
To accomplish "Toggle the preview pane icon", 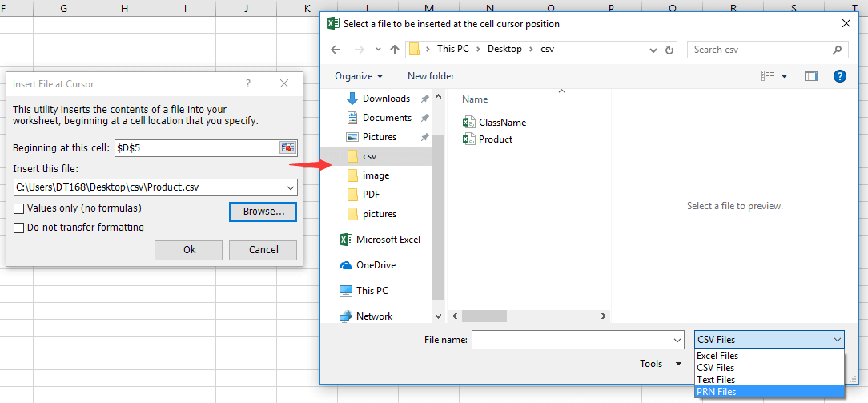I will coord(811,76).
